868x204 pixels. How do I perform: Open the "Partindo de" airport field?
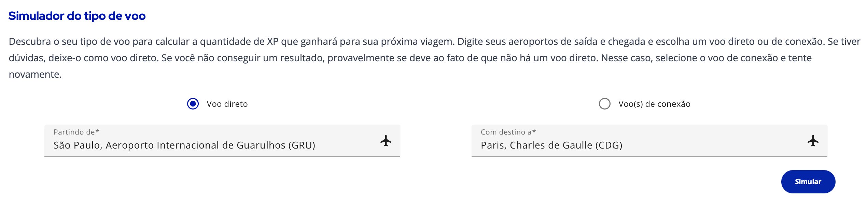coord(222,141)
